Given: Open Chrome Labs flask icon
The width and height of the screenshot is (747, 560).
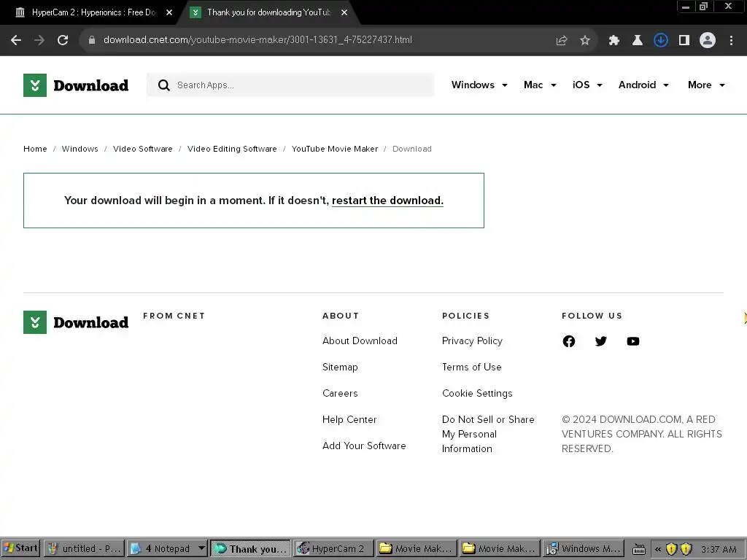Looking at the screenshot, I should coord(637,41).
